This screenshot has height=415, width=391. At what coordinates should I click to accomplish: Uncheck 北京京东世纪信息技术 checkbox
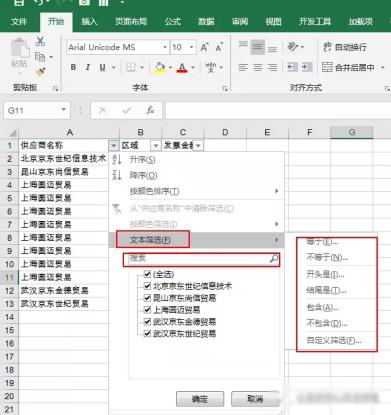[147, 286]
